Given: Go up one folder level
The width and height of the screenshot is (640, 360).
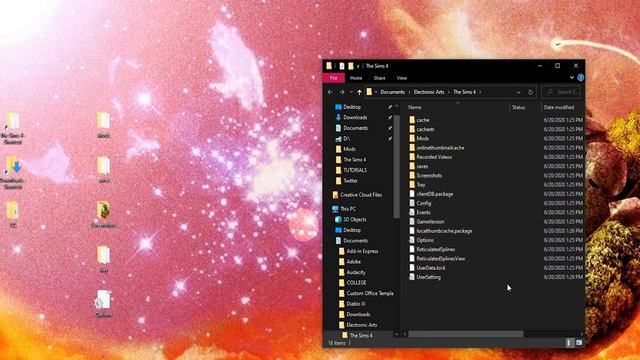Looking at the screenshot, I should tap(359, 92).
